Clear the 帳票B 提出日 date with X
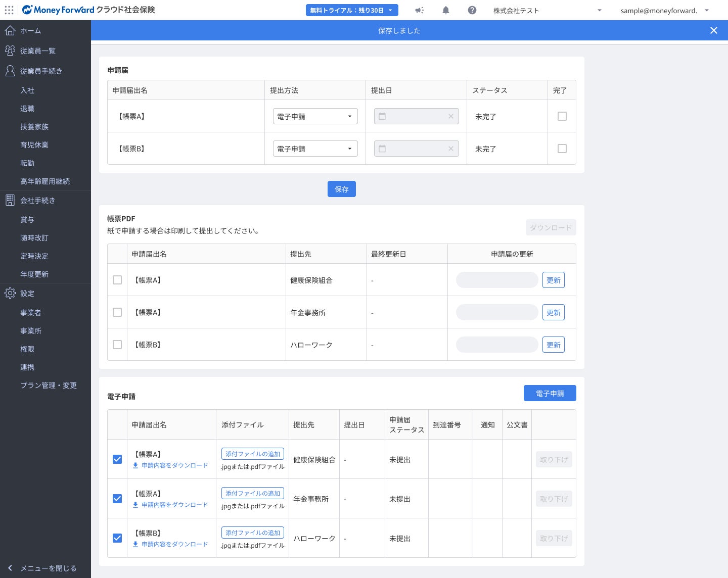This screenshot has width=728, height=578. click(x=451, y=149)
